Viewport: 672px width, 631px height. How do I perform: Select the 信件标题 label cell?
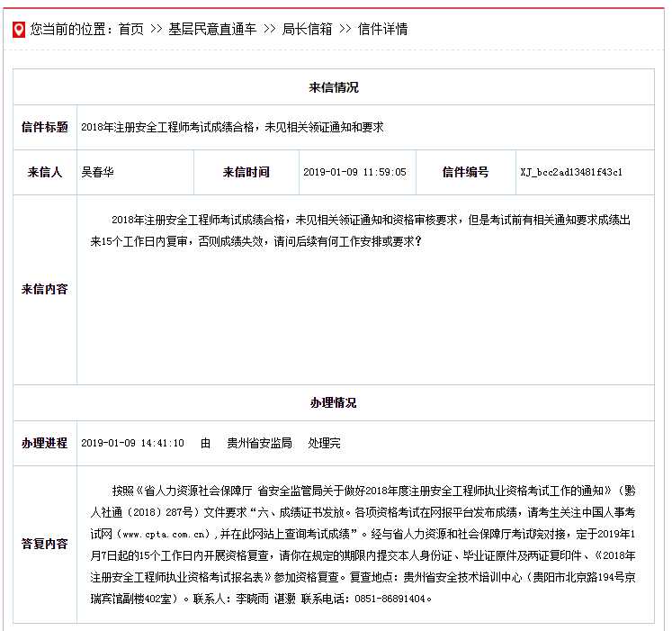(x=45, y=127)
